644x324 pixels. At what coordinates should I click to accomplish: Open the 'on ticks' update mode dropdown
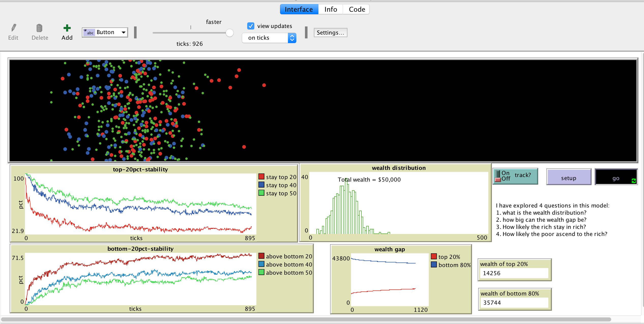(x=269, y=38)
